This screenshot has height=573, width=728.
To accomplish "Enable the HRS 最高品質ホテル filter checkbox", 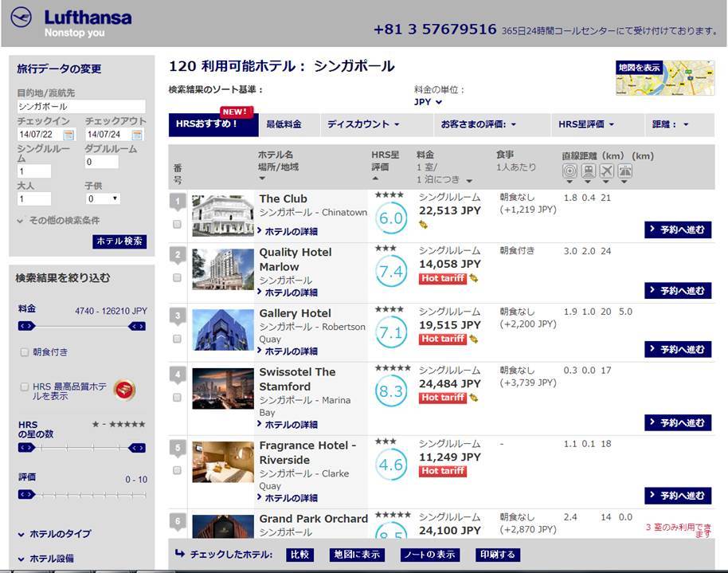I will (25, 387).
